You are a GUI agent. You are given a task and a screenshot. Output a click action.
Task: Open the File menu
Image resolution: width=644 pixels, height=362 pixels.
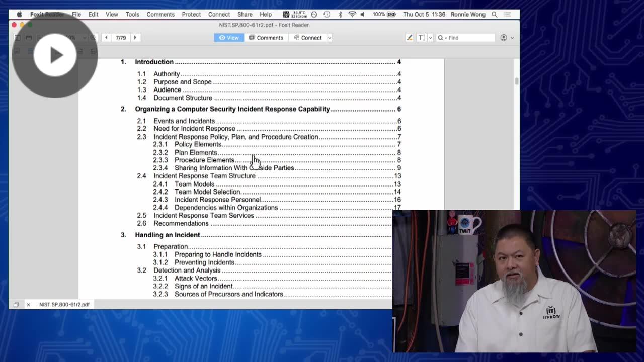click(x=76, y=14)
